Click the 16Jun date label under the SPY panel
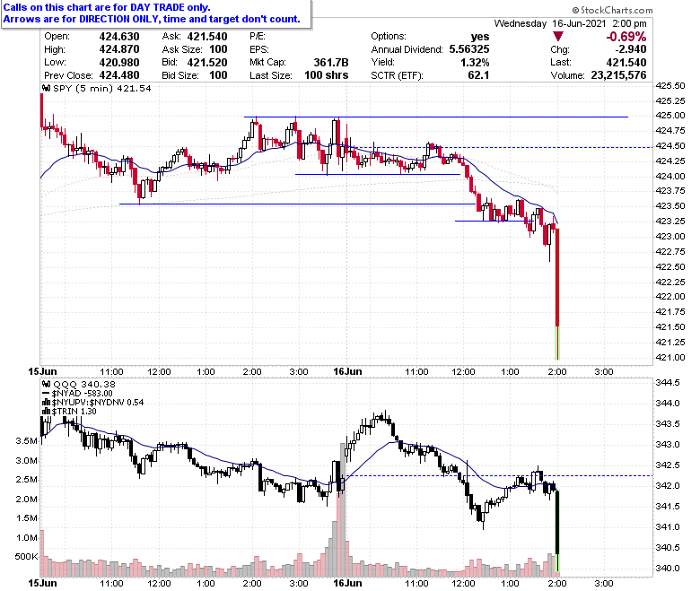This screenshot has width=700, height=591. [x=347, y=371]
